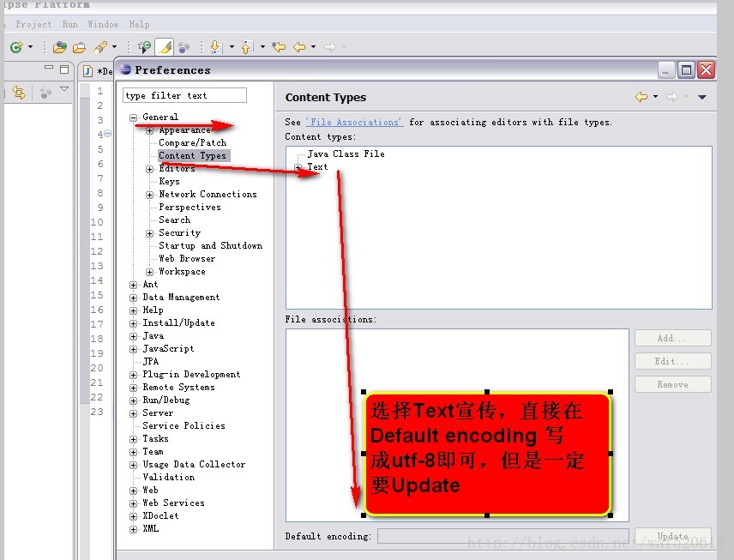Click the Last Edit Location icon
Screen dimensions: 734x560
tap(279, 47)
